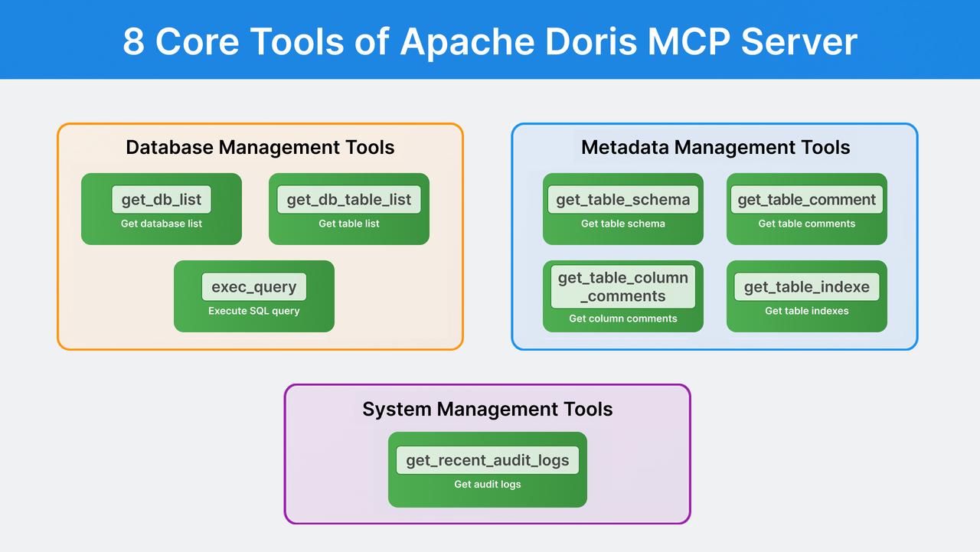Click the 'Get table list' description
The image size is (980, 552).
click(349, 224)
